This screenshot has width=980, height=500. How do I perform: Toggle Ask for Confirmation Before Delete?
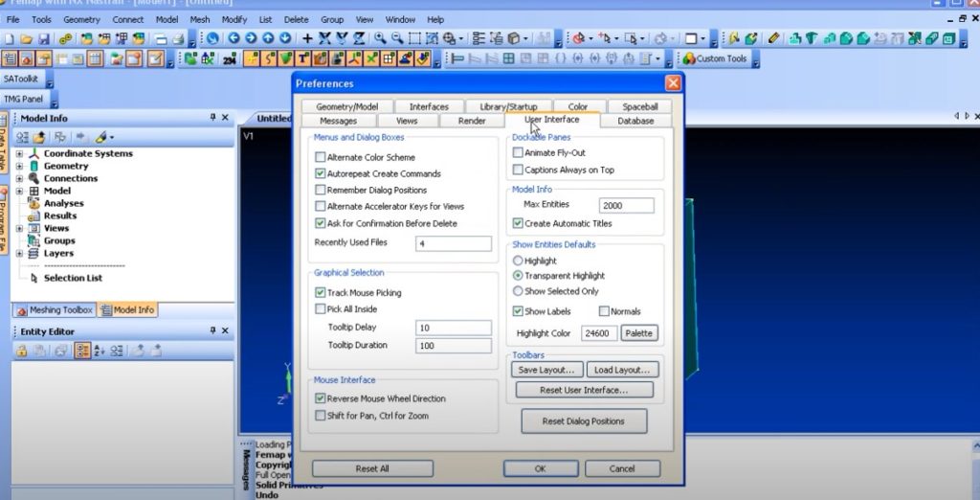(x=321, y=223)
